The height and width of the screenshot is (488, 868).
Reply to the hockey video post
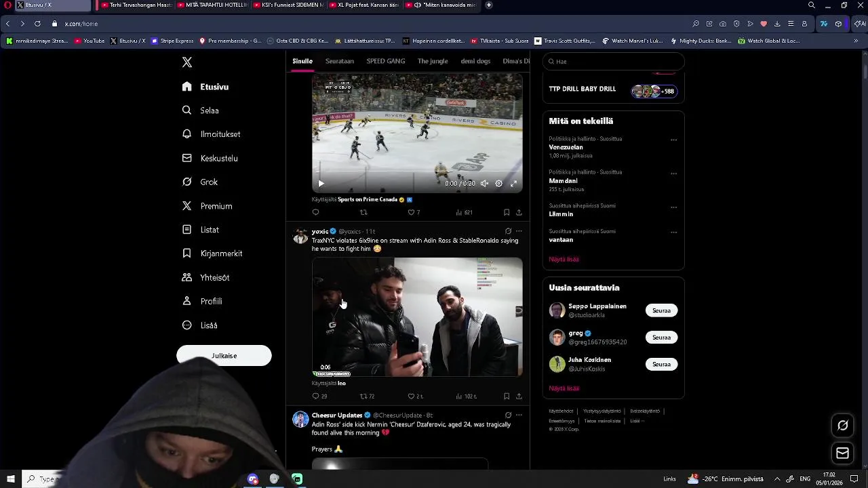[x=315, y=212]
